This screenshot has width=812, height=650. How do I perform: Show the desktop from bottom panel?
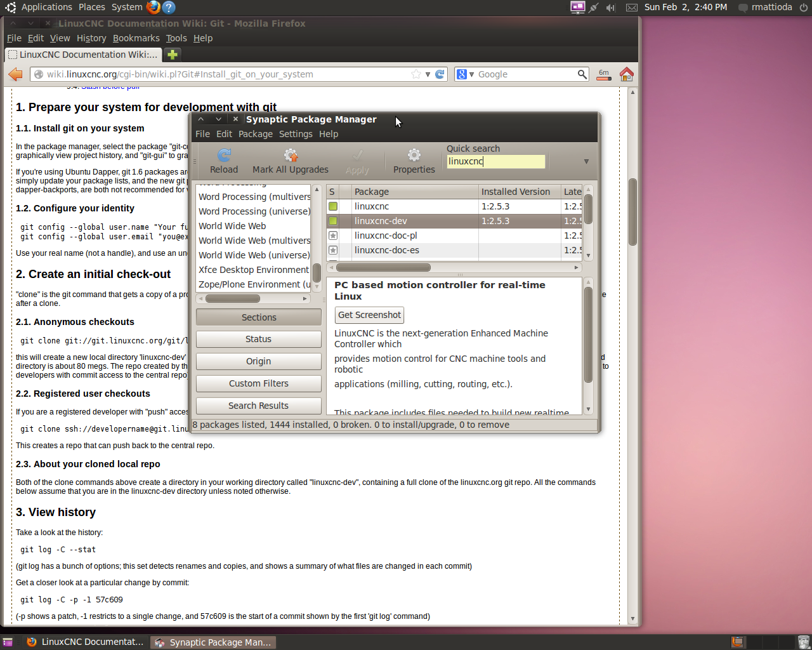click(x=8, y=642)
